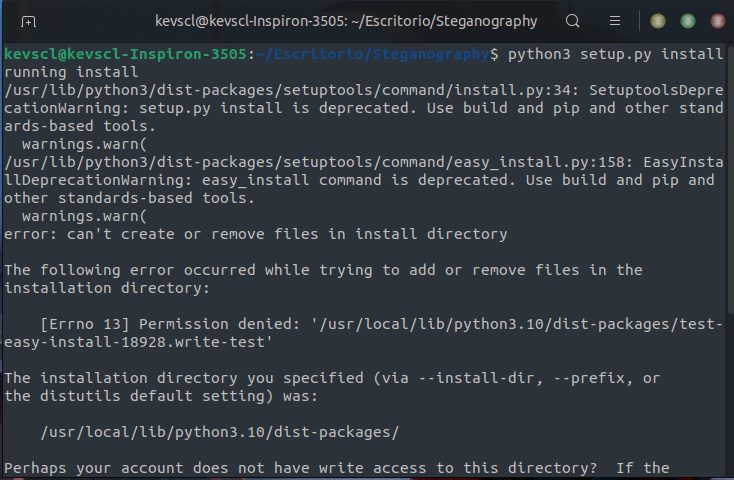Close the terminal window
Viewport: 734px width, 480px height.
718,21
